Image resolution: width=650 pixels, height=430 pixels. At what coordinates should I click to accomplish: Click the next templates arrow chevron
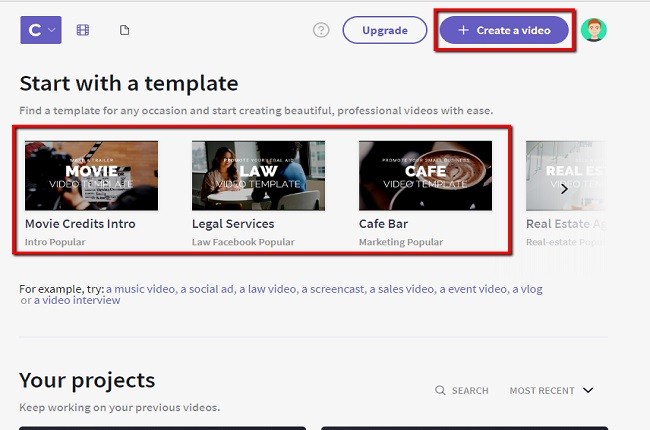click(564, 189)
